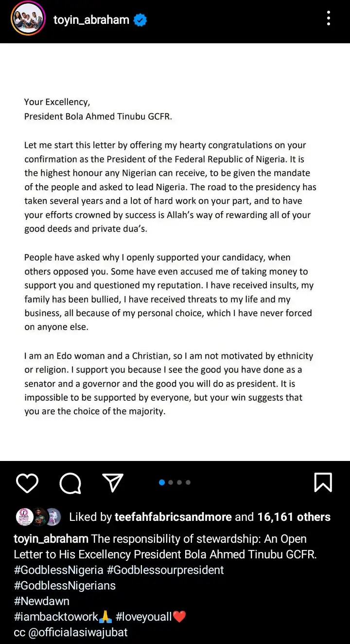Save post with the bookmark icon
This screenshot has height=644, width=350.
(323, 482)
